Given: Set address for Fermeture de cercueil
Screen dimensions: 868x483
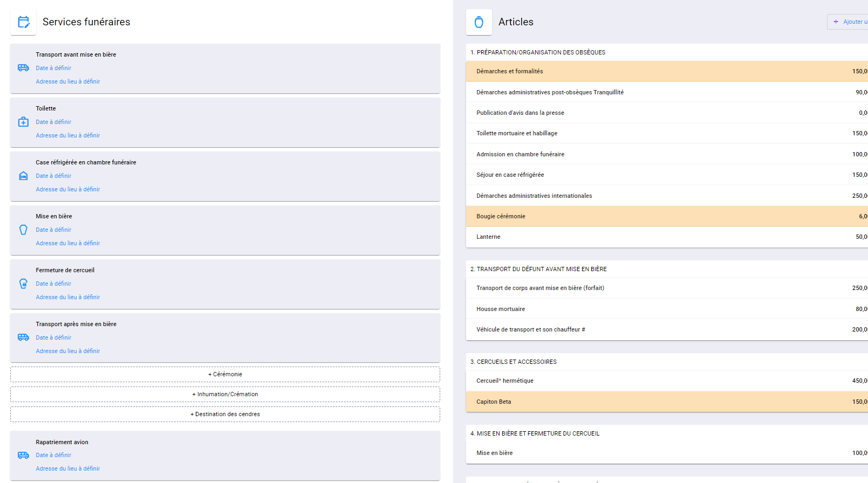Looking at the screenshot, I should tap(68, 297).
